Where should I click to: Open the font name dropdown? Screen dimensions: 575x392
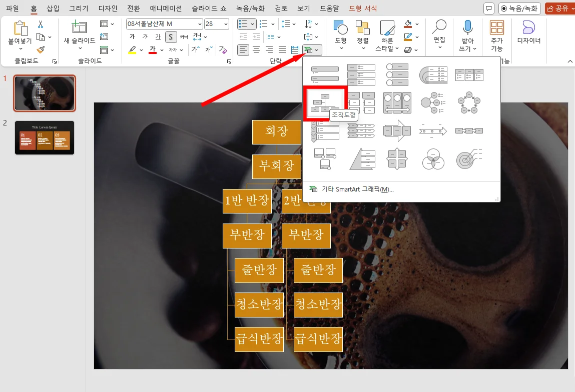[200, 24]
